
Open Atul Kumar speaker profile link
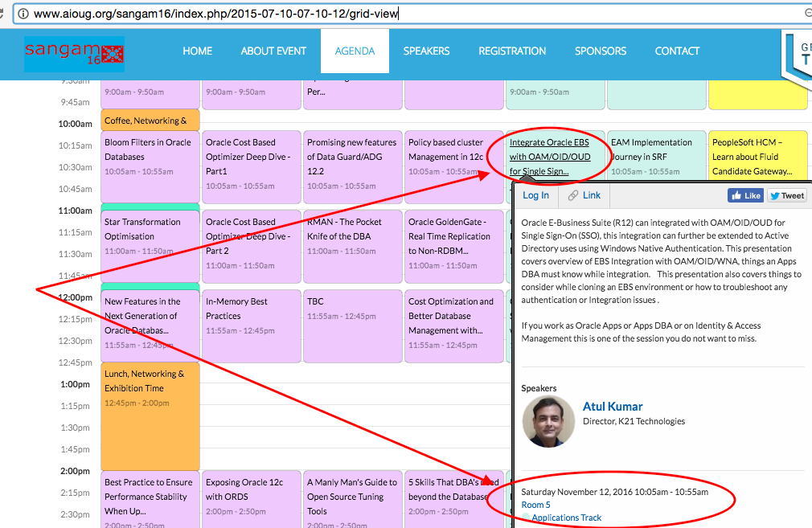tap(613, 407)
